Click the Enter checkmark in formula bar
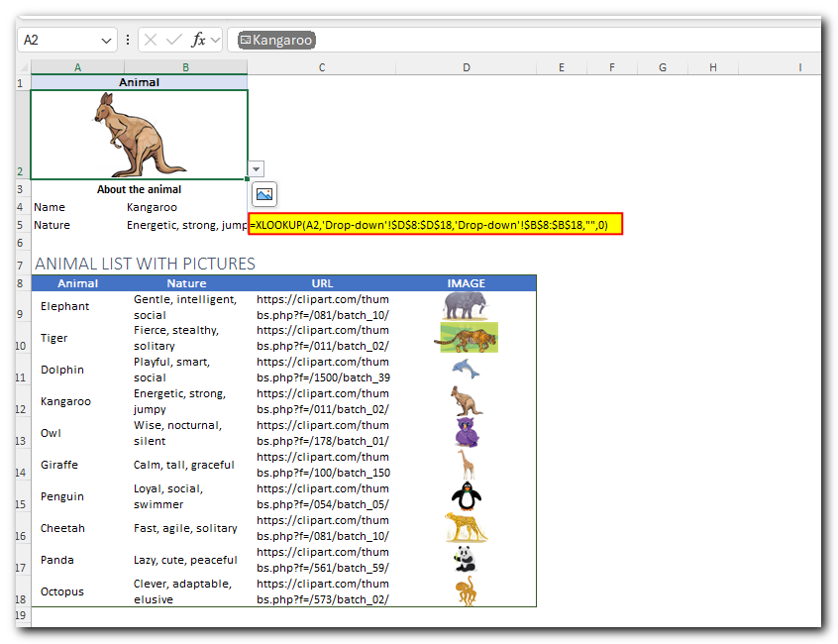 (x=173, y=40)
